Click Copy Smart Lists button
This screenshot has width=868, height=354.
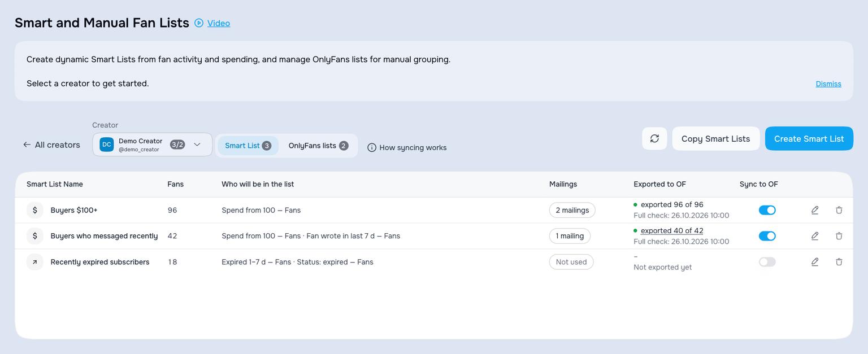715,138
